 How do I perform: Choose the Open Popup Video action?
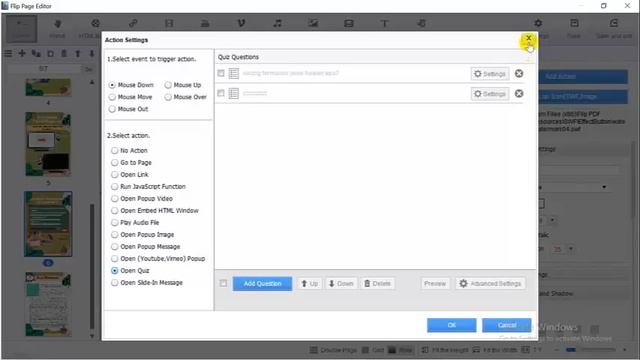pos(114,199)
